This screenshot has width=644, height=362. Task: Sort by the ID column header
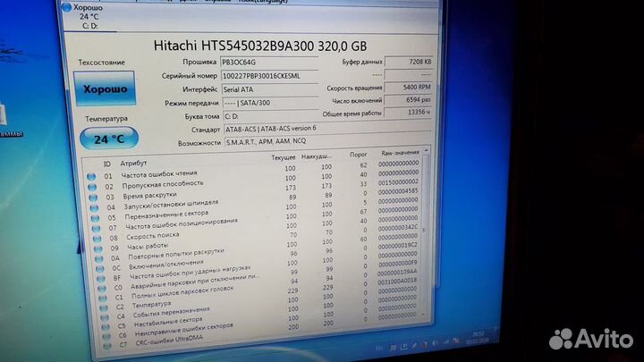tap(107, 164)
